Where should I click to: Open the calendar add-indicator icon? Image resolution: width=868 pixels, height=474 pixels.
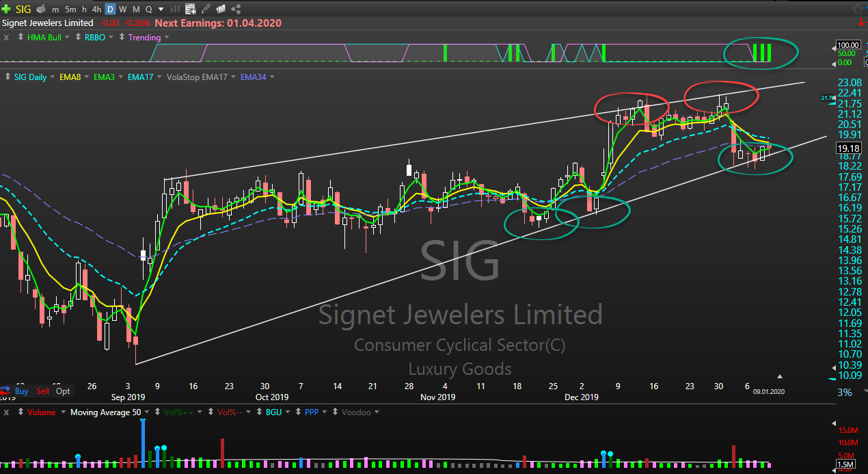190,9
